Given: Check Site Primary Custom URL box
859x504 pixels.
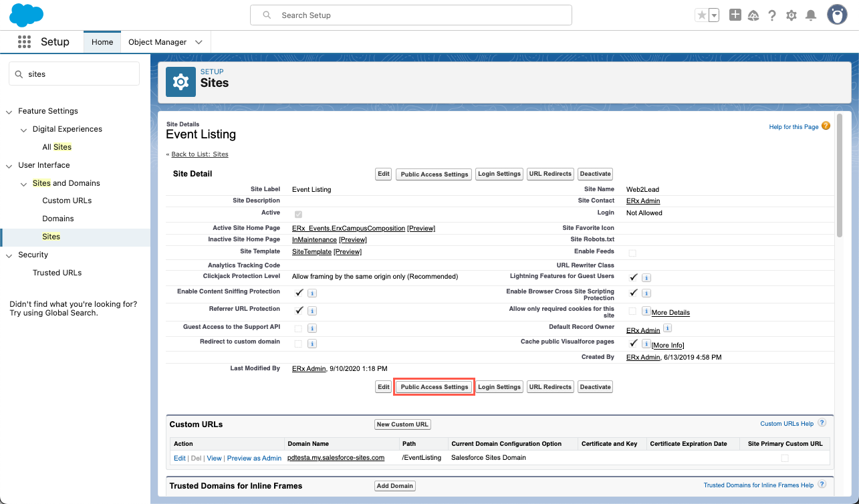Looking at the screenshot, I should 785,458.
